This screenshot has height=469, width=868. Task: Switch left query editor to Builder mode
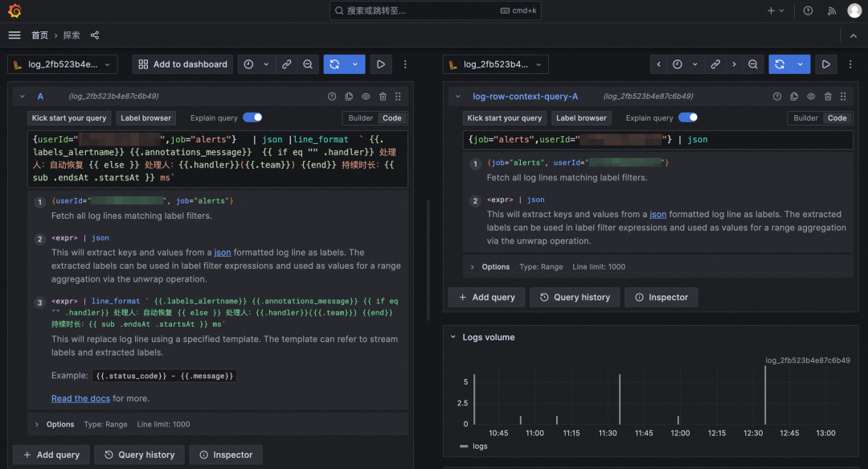click(359, 117)
